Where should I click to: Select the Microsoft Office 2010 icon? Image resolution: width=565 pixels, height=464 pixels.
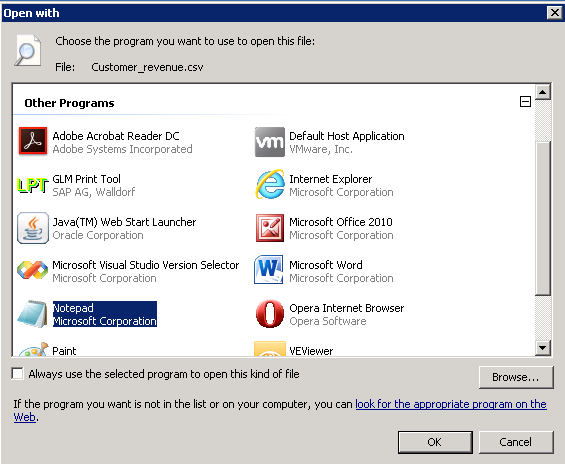(x=270, y=228)
